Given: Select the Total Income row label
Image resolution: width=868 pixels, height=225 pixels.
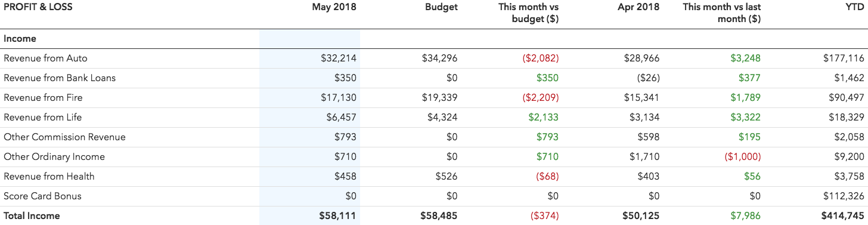Looking at the screenshot, I should pos(32,216).
